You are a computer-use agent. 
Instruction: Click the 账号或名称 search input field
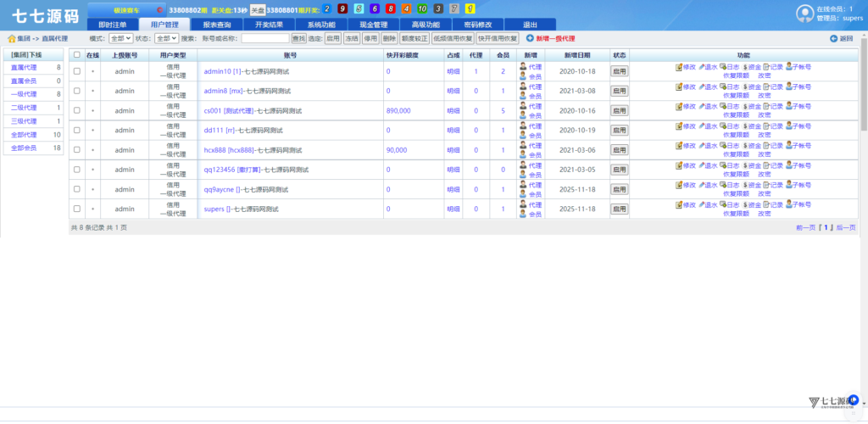(x=265, y=38)
